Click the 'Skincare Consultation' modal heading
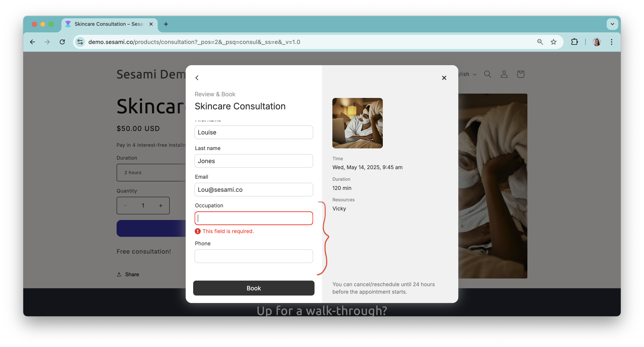The width and height of the screenshot is (644, 347). click(x=240, y=106)
